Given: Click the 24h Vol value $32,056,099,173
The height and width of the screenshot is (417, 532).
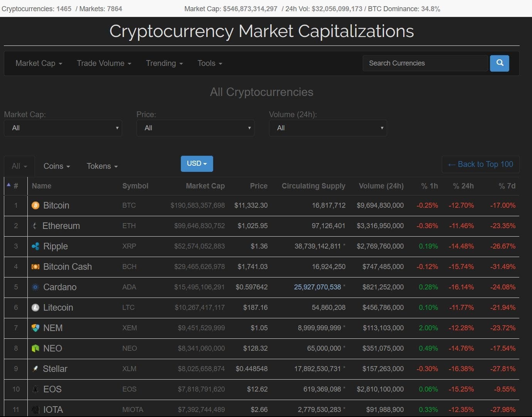Looking at the screenshot, I should (337, 8).
